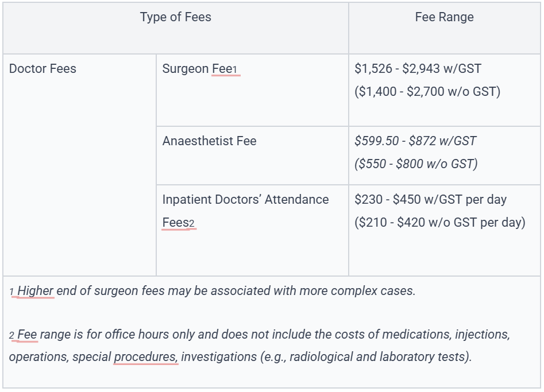Viewport: 544px width, 392px height.
Task: Click the ($1,400 - $2,700 w/o GST) line
Action: 427,91
